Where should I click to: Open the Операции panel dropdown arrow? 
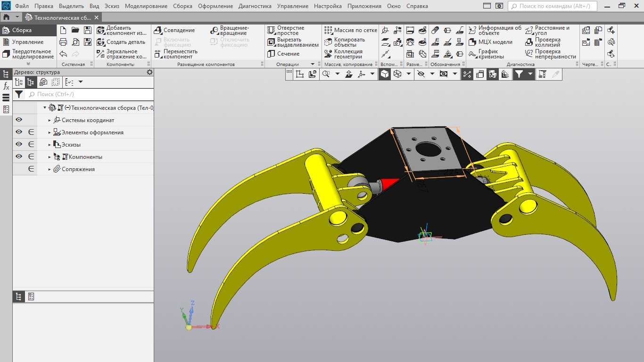312,64
